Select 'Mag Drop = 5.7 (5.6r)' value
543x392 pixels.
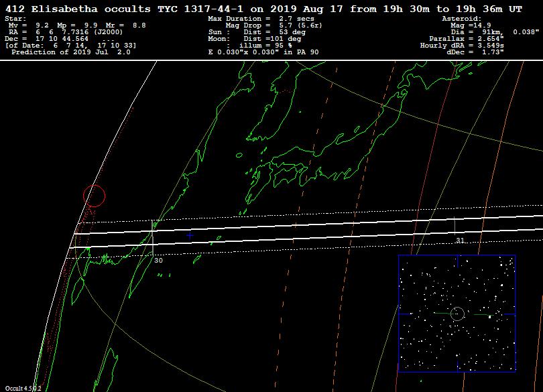coord(274,25)
